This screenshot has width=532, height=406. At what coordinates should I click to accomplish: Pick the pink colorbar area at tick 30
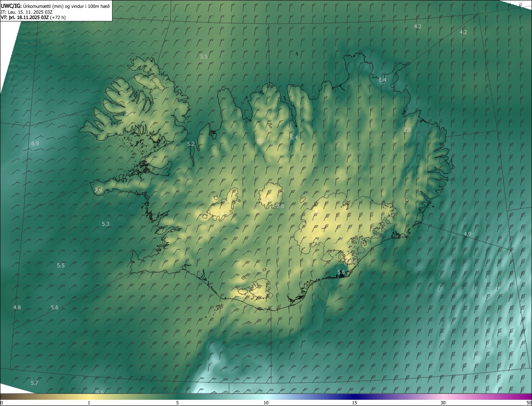pos(443,396)
